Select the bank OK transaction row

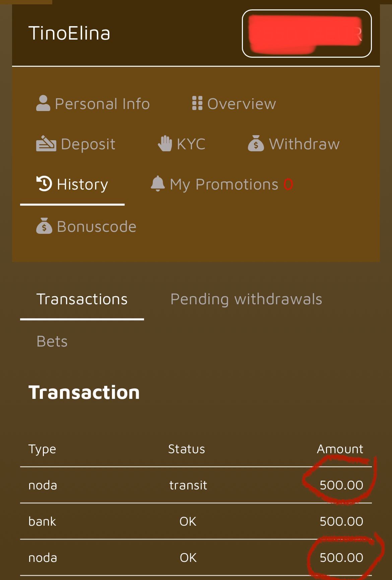coord(196,521)
